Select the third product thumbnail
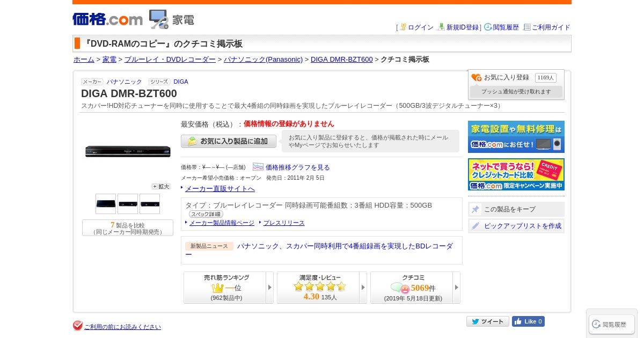This screenshot has height=338, width=644. click(150, 204)
